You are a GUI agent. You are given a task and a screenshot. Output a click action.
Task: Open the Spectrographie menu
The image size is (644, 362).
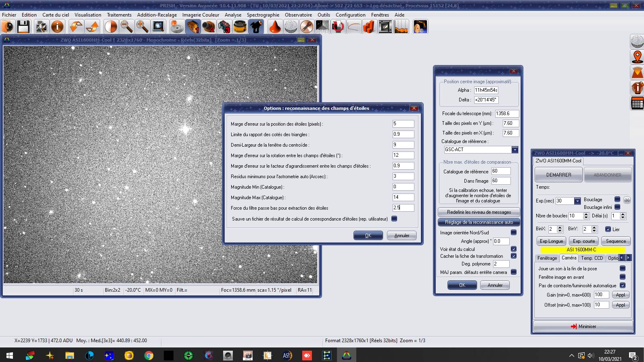263,15
